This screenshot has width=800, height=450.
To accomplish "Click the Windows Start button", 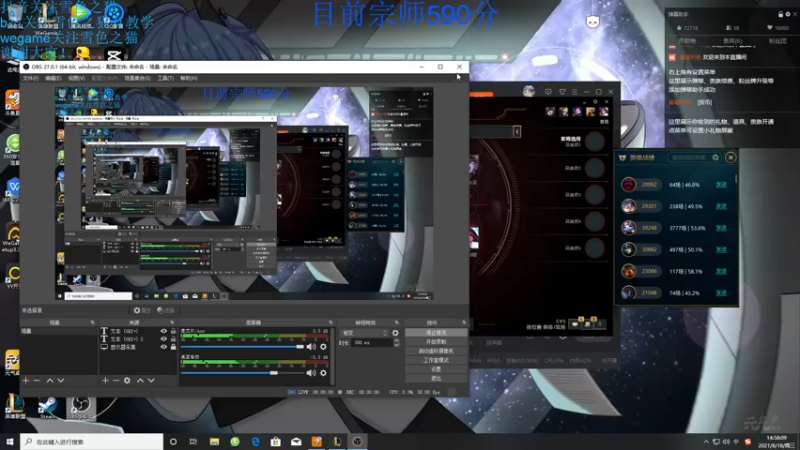I will point(10,441).
